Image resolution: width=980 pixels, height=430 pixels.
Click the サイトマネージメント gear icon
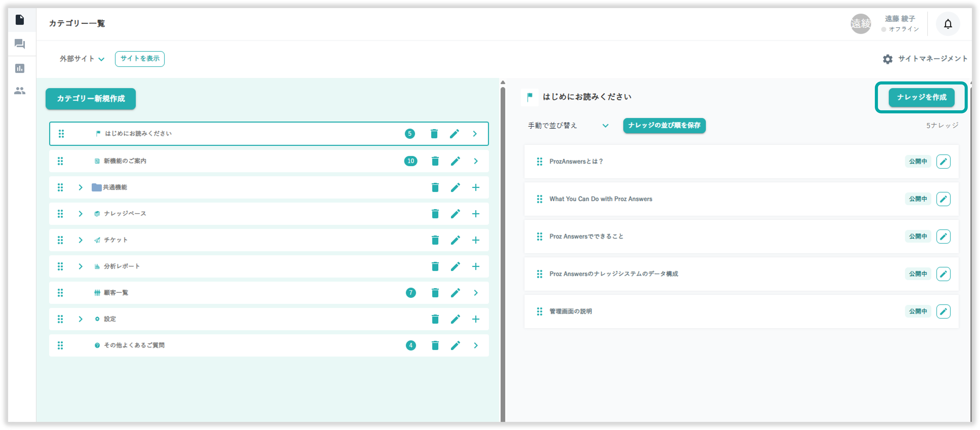click(x=888, y=59)
